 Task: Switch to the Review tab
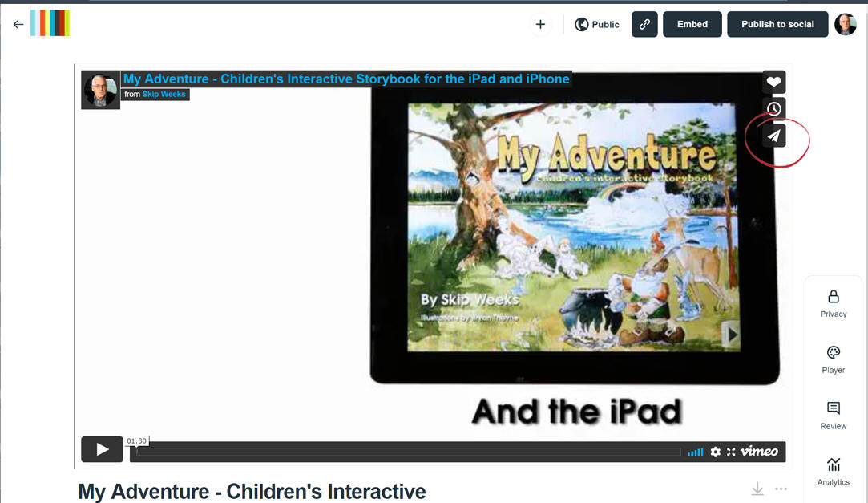tap(834, 416)
